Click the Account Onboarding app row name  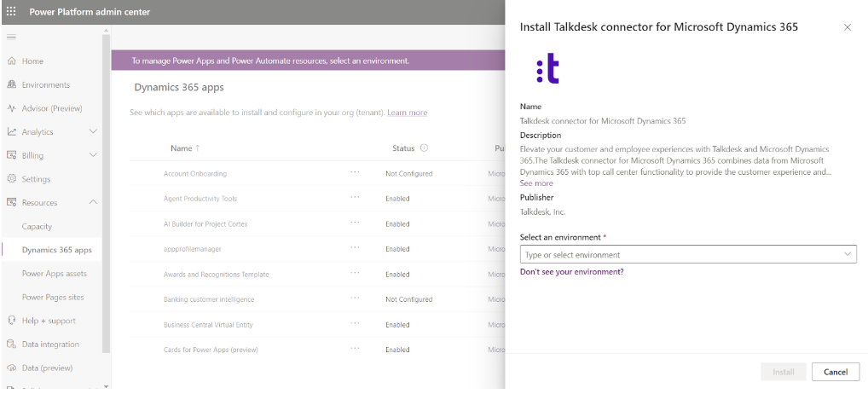(195, 174)
